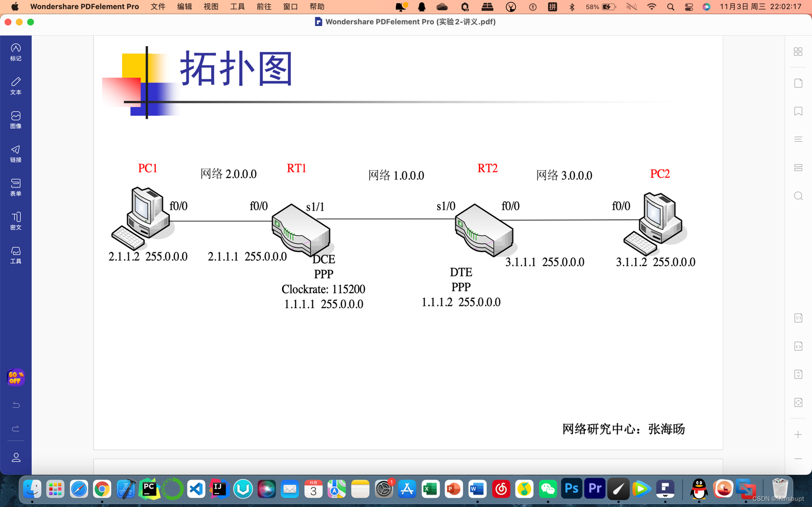Open WeChat from the Dock
812x507 pixels.
547,489
